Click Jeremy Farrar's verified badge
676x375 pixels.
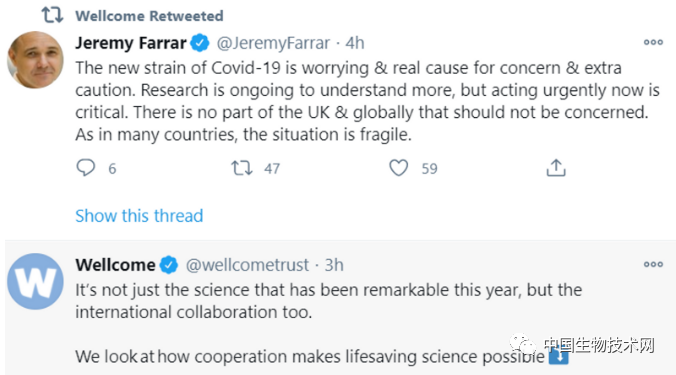(200, 43)
